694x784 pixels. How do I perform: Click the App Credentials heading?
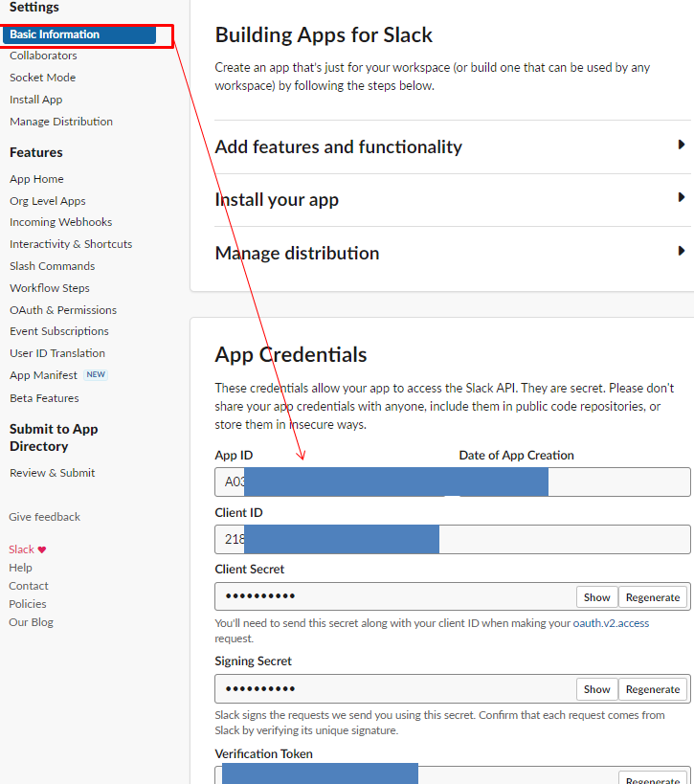(290, 354)
